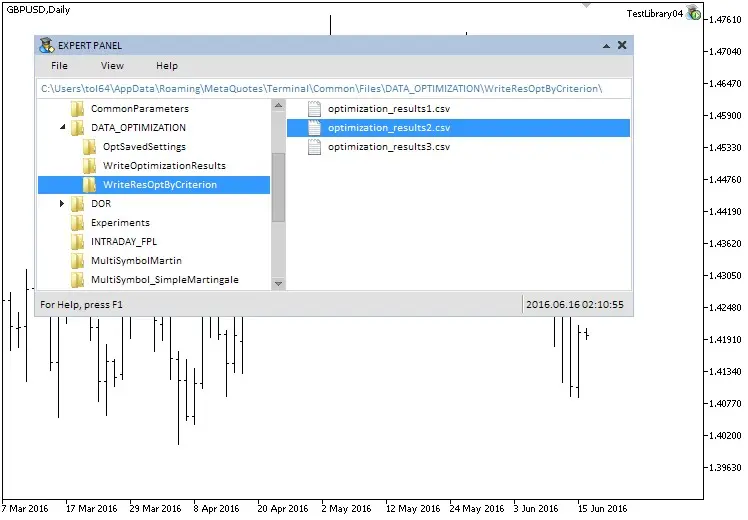This screenshot has width=748, height=520.
Task: Open the View menu
Action: coord(112,66)
